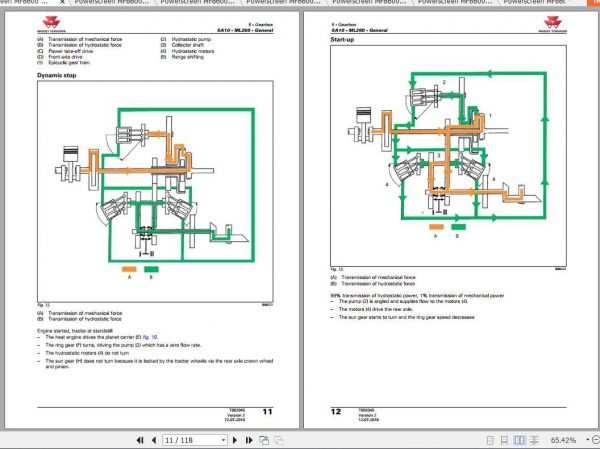The height and width of the screenshot is (449, 600).
Task: Click the previous view icon
Action: (x=264, y=440)
